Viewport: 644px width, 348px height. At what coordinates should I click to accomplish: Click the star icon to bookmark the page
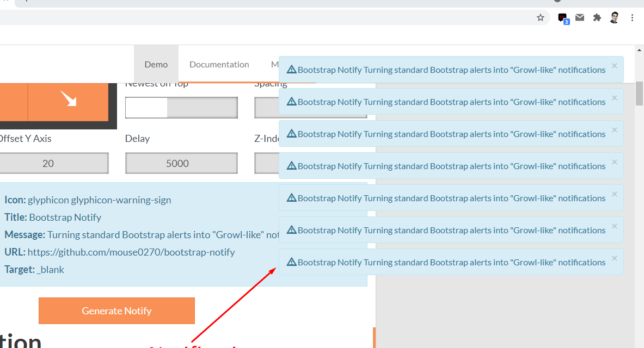click(x=541, y=17)
